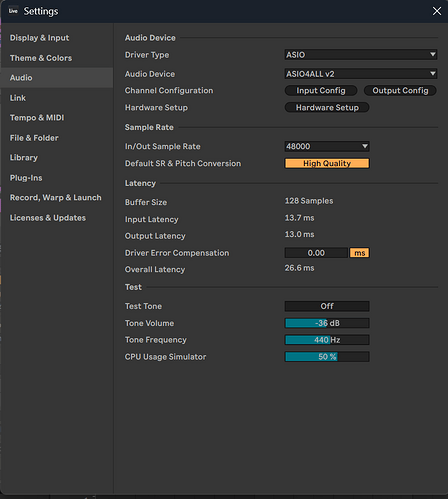Click the Live logo icon in title bar
Image resolution: width=448 pixels, height=499 pixels.
click(x=13, y=11)
